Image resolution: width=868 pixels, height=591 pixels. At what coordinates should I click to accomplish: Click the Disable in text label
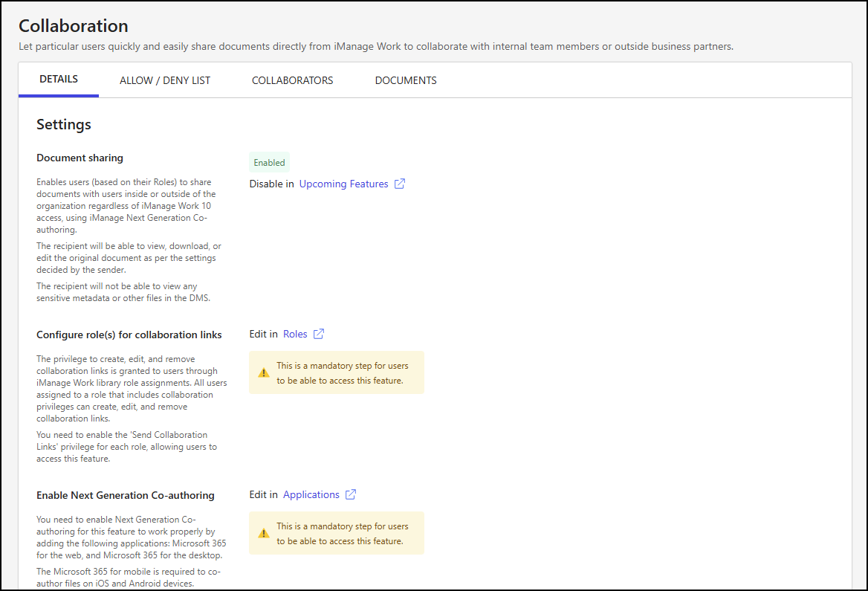[x=271, y=184]
